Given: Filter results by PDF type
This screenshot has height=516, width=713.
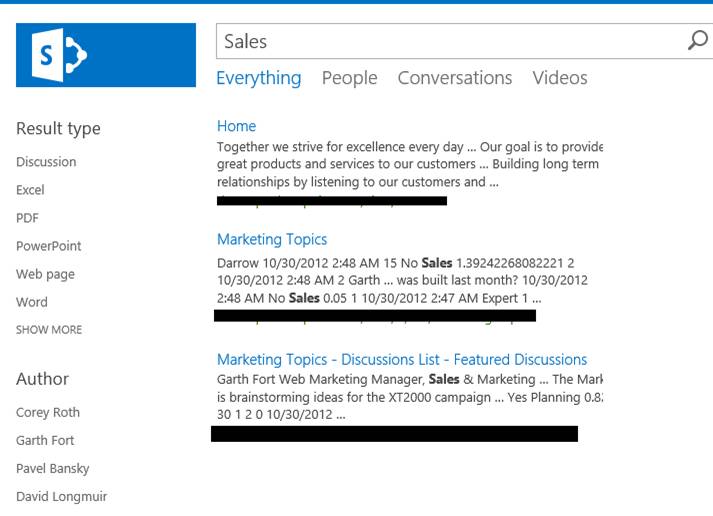Looking at the screenshot, I should [27, 218].
